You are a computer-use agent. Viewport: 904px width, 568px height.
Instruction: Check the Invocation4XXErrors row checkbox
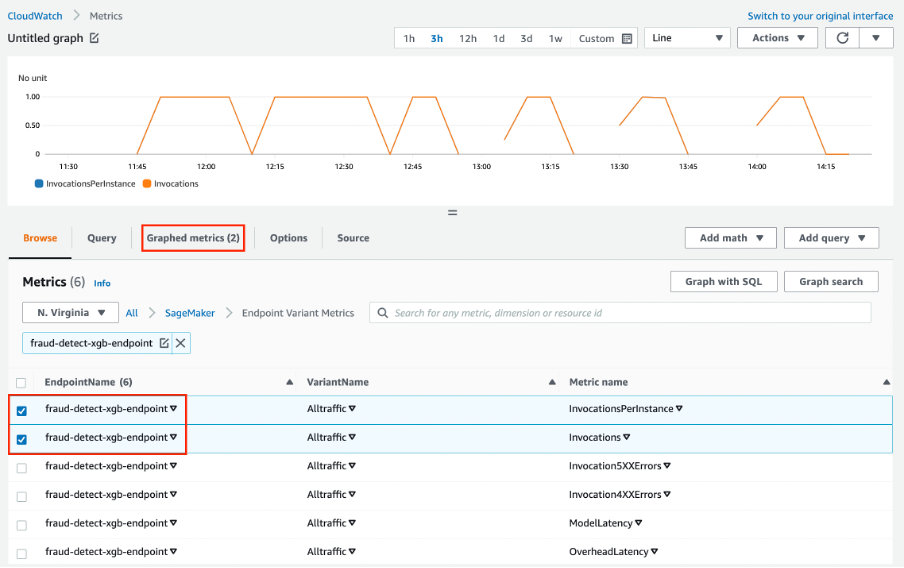[x=22, y=496]
